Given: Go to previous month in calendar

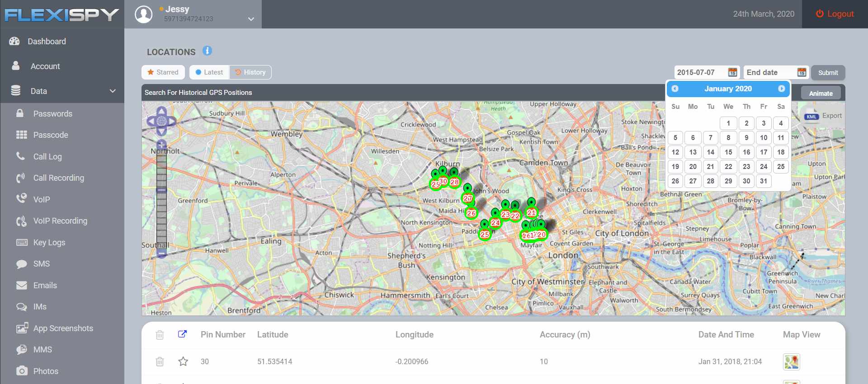Looking at the screenshot, I should tap(675, 89).
